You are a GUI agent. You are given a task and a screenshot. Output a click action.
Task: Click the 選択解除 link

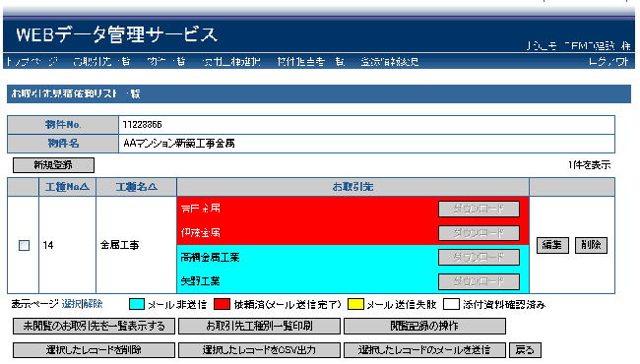point(82,304)
